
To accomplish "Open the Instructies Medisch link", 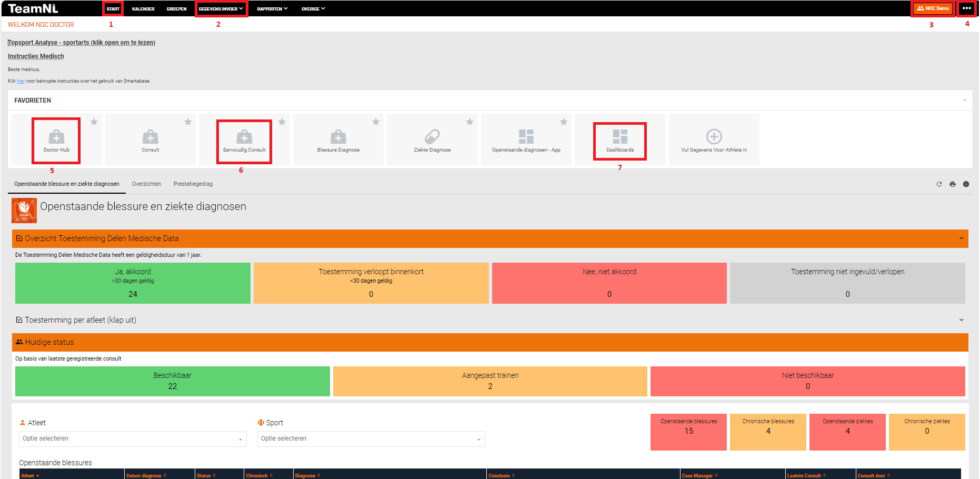I will pos(36,56).
